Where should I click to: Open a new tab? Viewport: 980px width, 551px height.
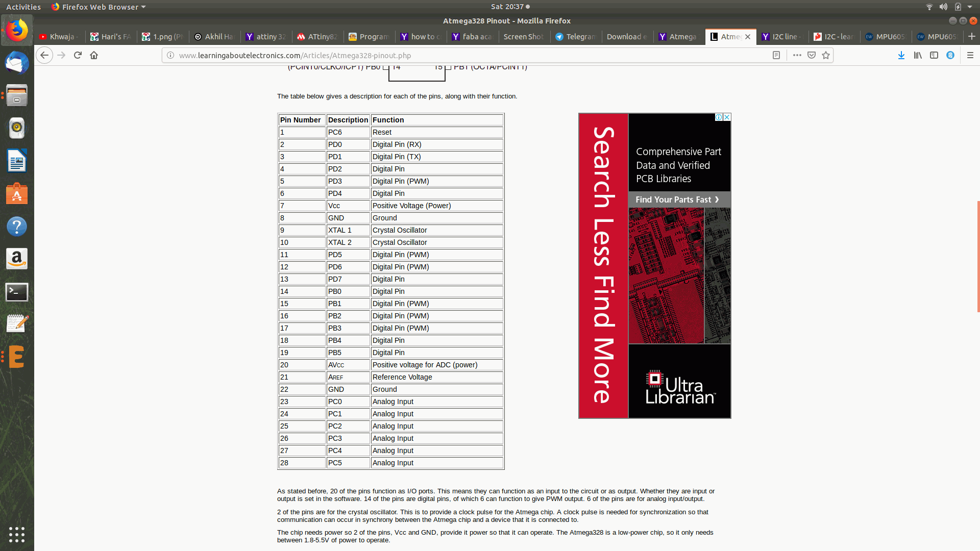971,37
